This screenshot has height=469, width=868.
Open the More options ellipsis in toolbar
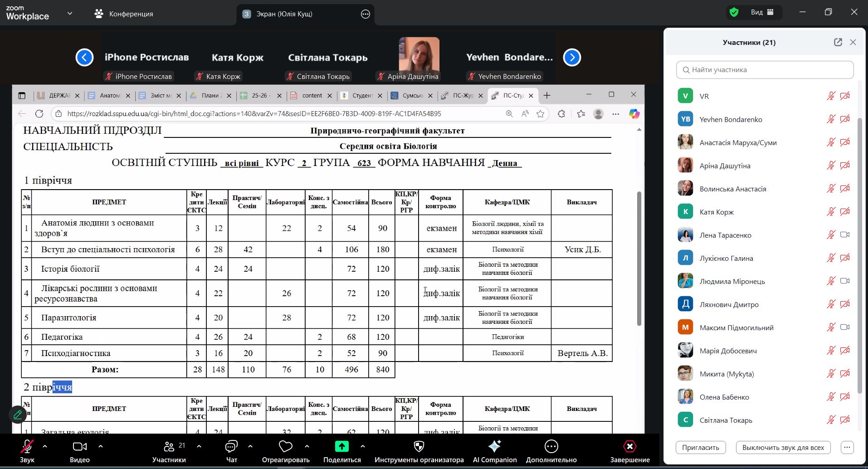(x=551, y=447)
